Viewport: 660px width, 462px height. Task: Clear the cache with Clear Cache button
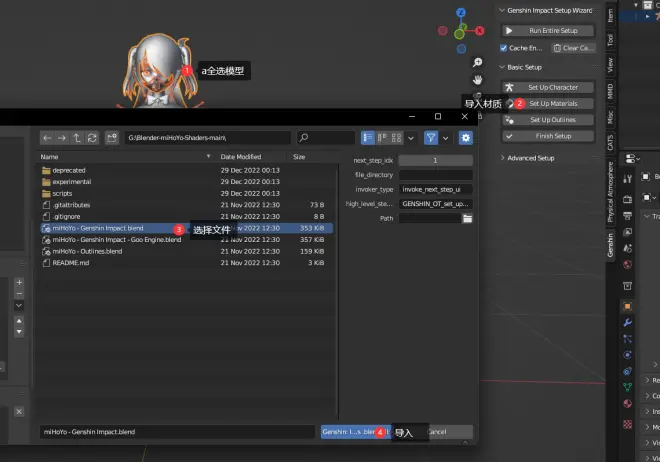coord(573,48)
